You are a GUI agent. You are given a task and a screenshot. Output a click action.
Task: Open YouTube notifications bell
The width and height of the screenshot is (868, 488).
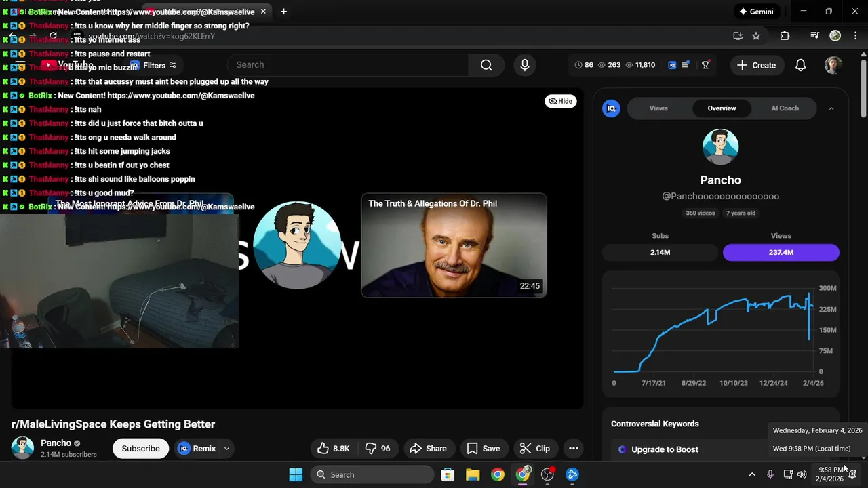coord(800,65)
